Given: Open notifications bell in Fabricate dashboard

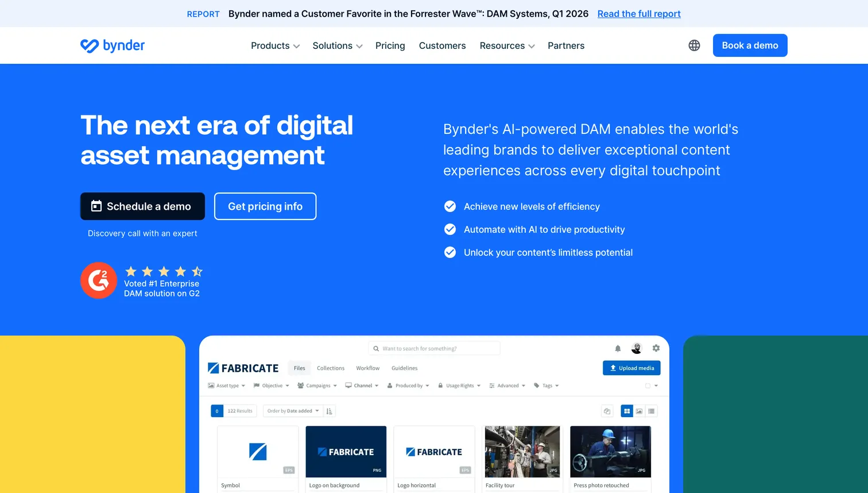Looking at the screenshot, I should click(x=618, y=348).
